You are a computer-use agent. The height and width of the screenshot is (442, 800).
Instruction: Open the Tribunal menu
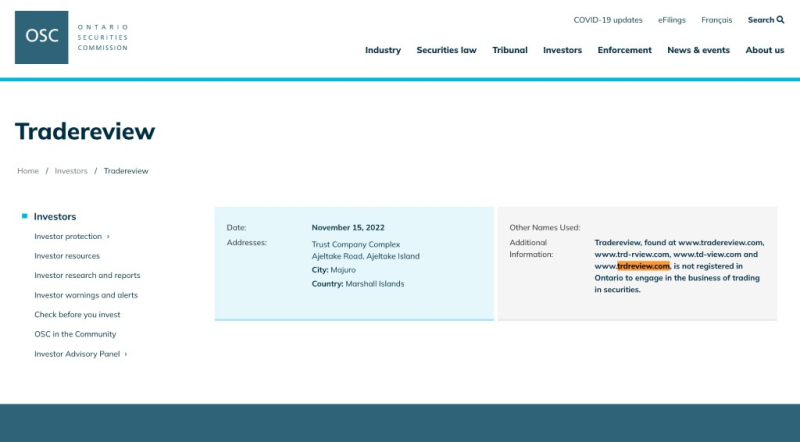coord(510,50)
